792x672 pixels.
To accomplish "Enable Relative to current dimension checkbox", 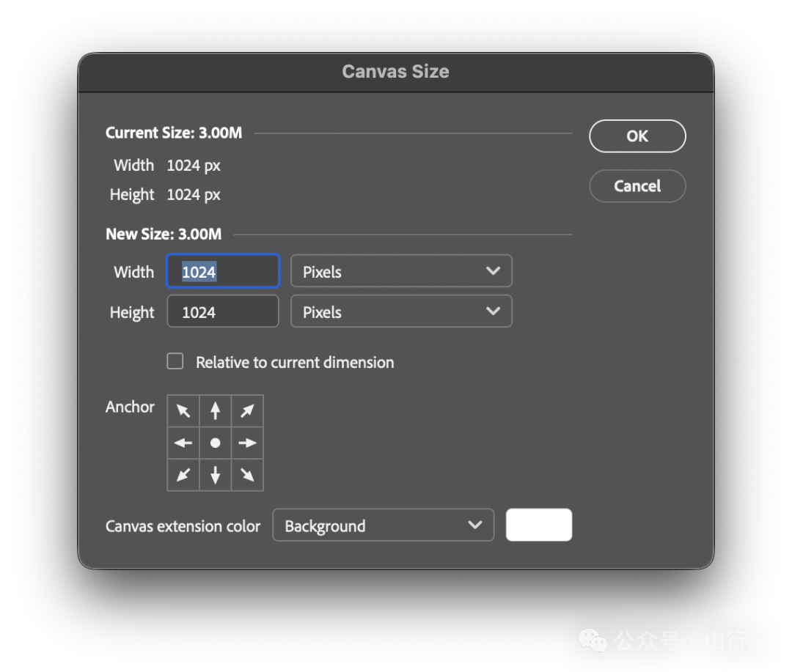I will point(175,361).
